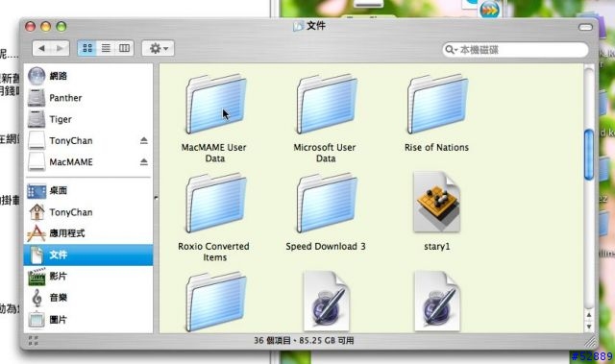Viewport: 615px width, 364px height.
Task: Click the sidebar divider handle
Action: (x=156, y=198)
